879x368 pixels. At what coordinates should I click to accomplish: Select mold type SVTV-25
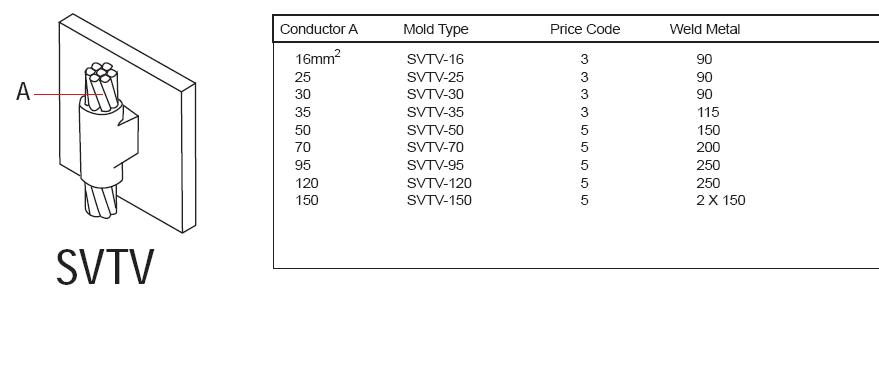pyautogui.click(x=435, y=77)
